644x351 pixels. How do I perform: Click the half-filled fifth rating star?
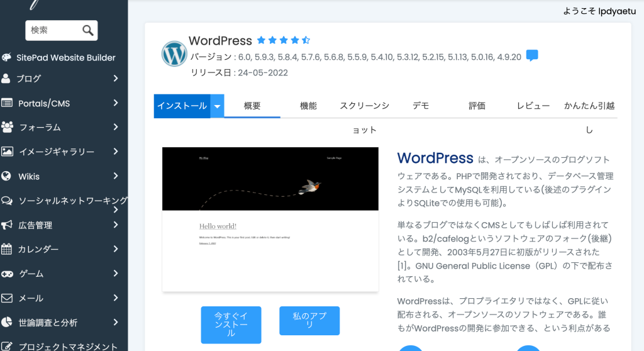coord(306,40)
